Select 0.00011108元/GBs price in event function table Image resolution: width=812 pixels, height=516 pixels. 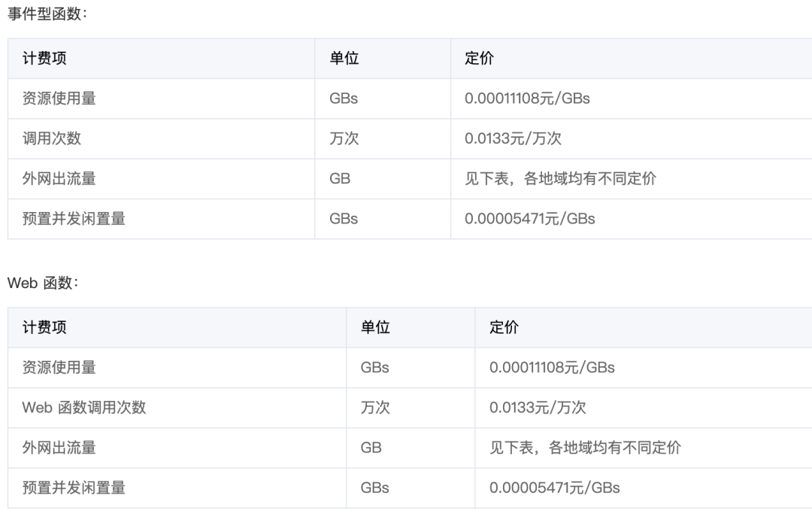[527, 99]
